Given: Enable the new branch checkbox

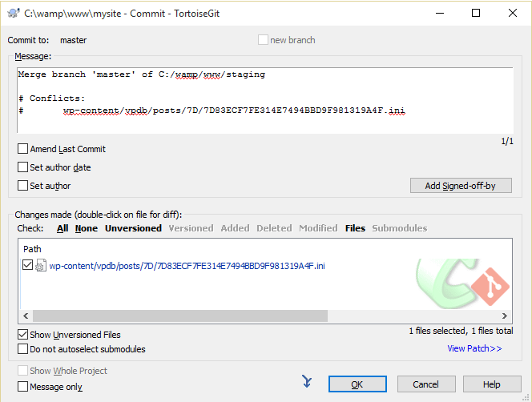Looking at the screenshot, I should [263, 40].
